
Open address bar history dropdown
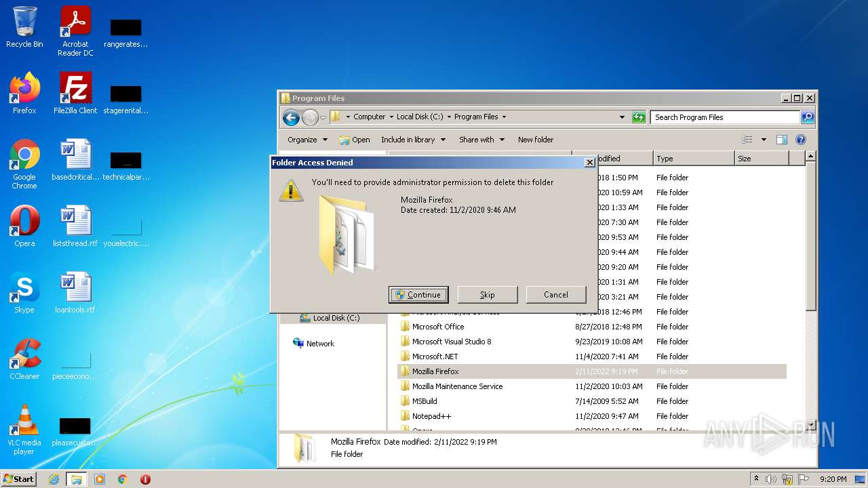point(622,117)
